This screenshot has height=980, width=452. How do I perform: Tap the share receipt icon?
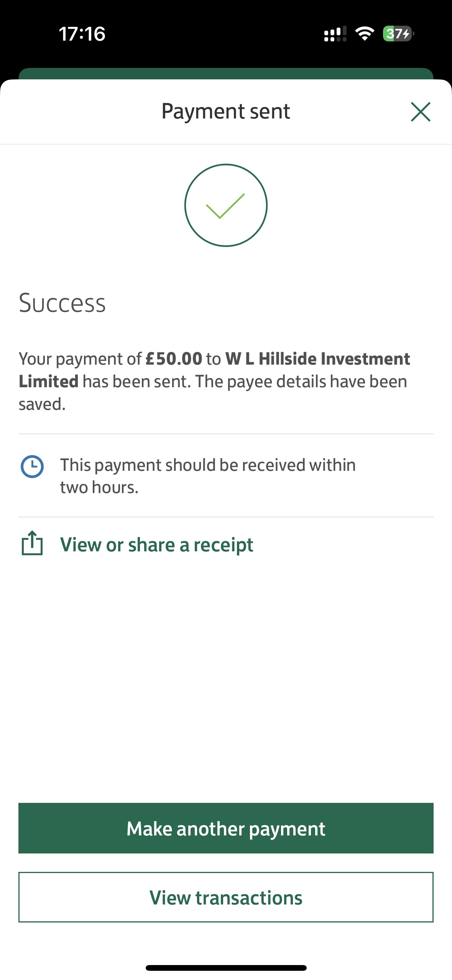click(32, 543)
